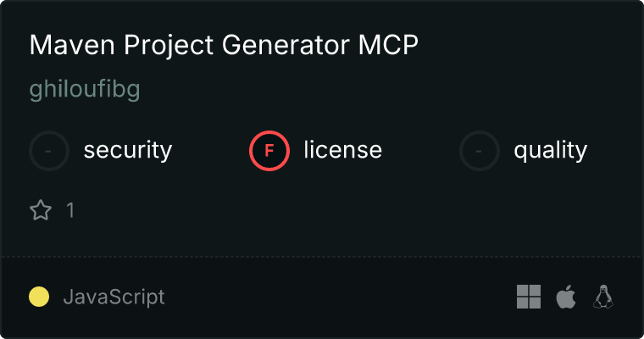Click the quality grade badge circle
The image size is (644, 339).
(x=480, y=151)
